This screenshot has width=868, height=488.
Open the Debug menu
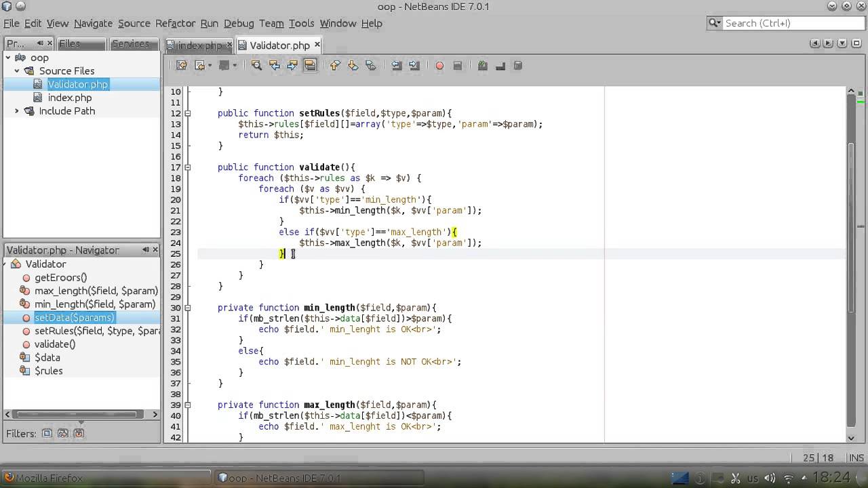coord(239,23)
